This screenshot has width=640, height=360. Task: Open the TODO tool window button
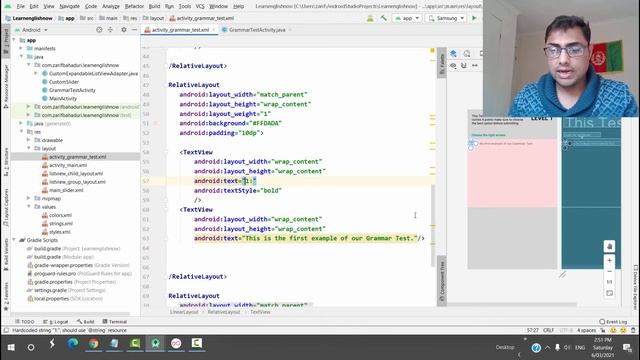click(24, 322)
